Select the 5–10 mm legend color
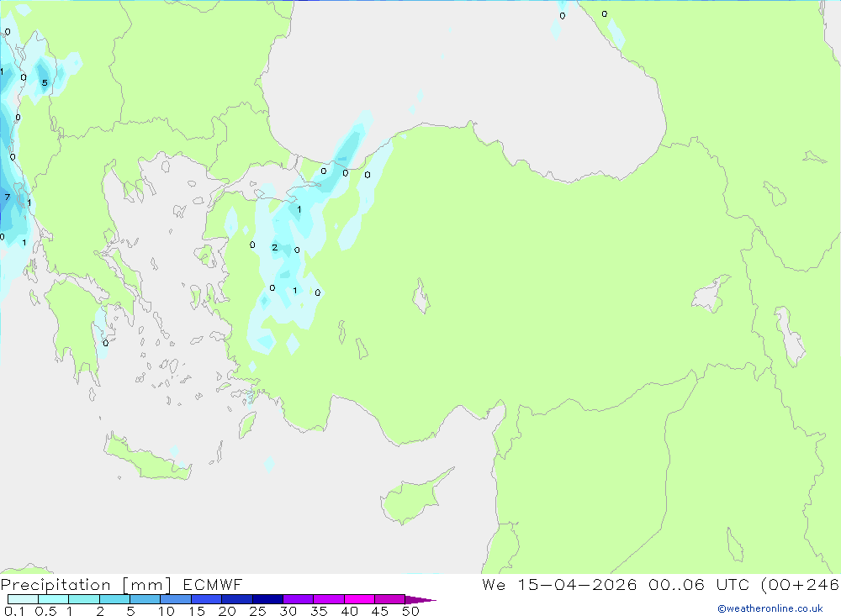Viewport: 841px width, 616px height. coord(145,599)
